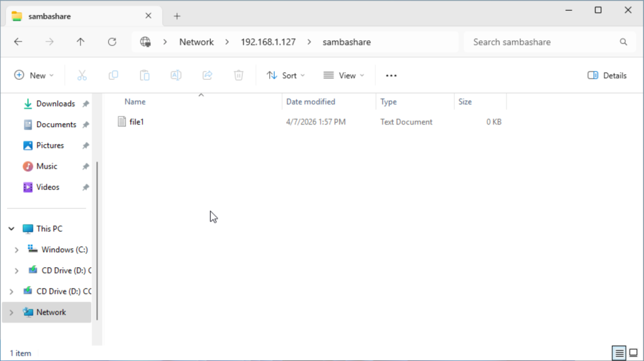Collapse the This PC tree node

pos(11,229)
